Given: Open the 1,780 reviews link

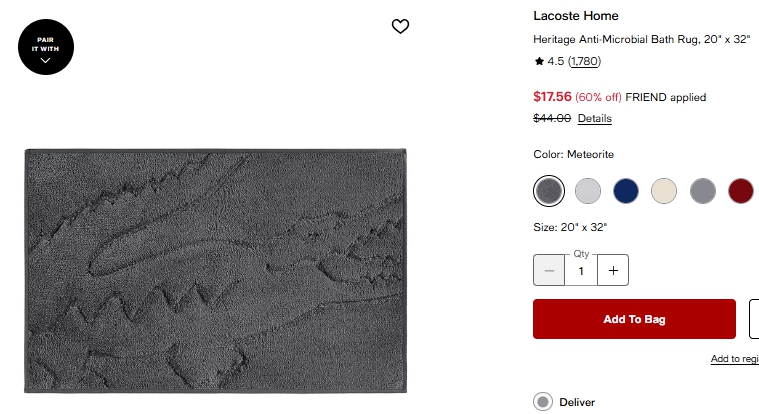Looking at the screenshot, I should click(585, 62).
